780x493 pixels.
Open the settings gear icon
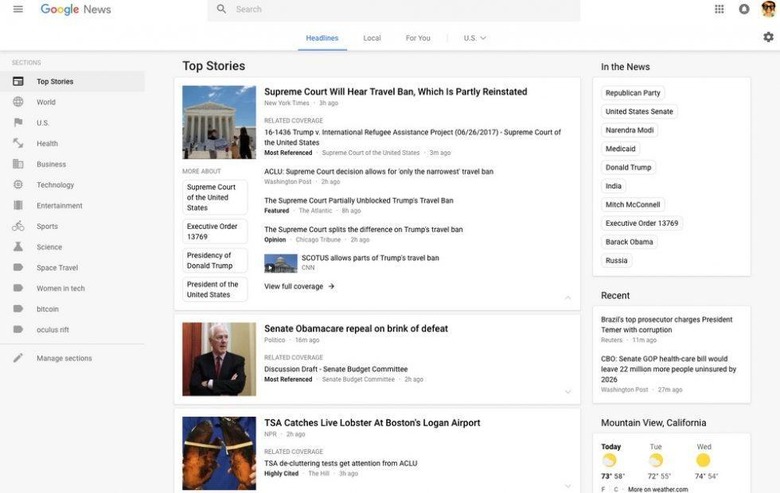click(x=769, y=37)
